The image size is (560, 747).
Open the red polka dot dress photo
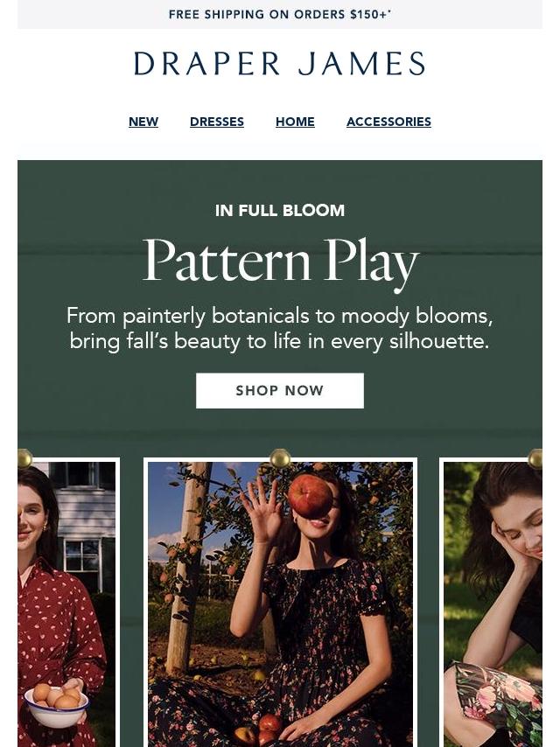pos(66,603)
